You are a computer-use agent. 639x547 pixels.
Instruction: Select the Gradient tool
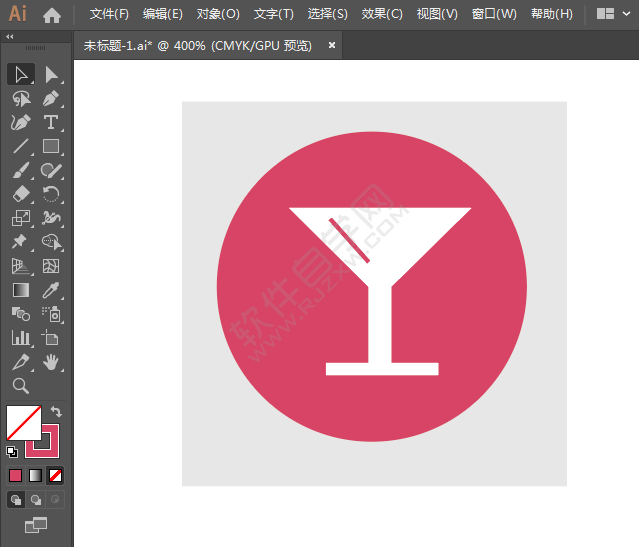pyautogui.click(x=21, y=290)
